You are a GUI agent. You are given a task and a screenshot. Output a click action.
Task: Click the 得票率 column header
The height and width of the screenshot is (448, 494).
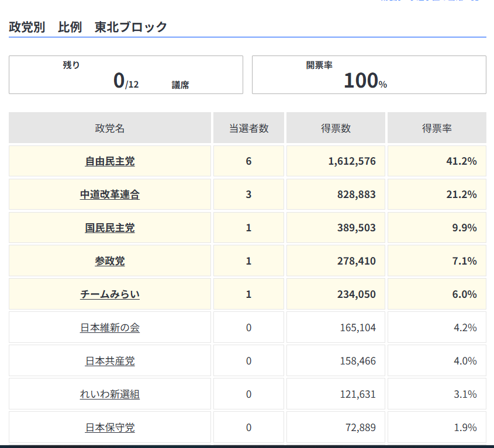pos(437,127)
